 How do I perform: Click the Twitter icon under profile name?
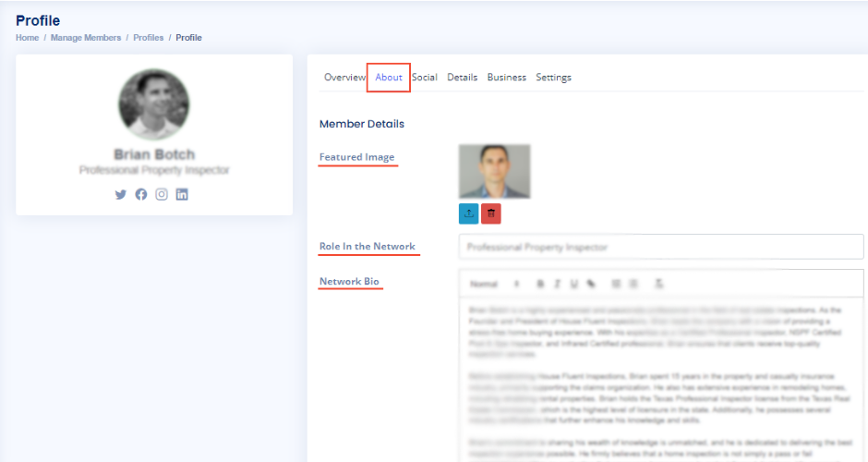[120, 195]
